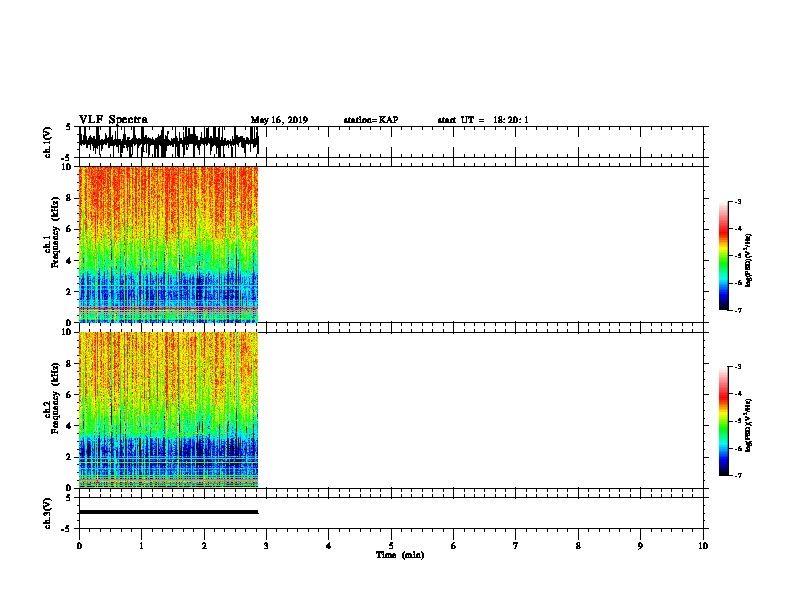Click the "7" minute time axis tick label

(516, 545)
